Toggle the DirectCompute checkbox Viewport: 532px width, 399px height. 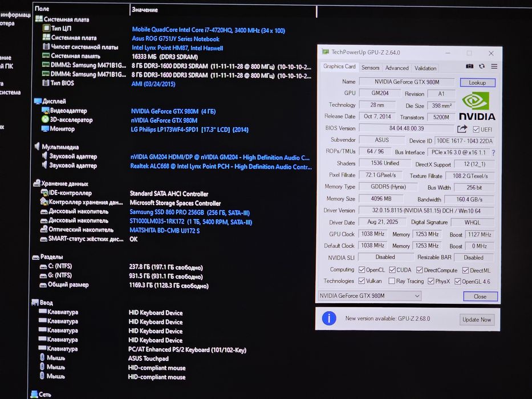pyautogui.click(x=419, y=270)
